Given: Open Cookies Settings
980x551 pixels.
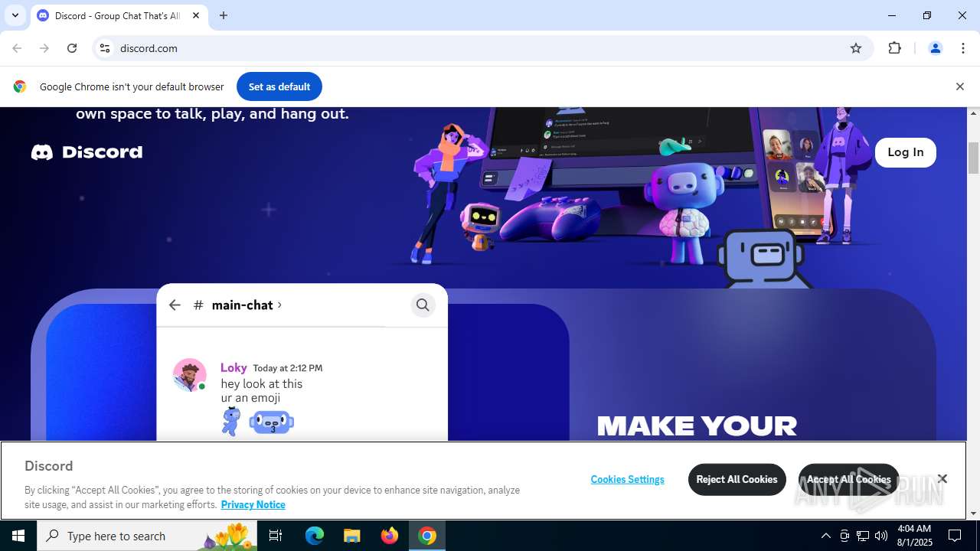Looking at the screenshot, I should coord(627,479).
